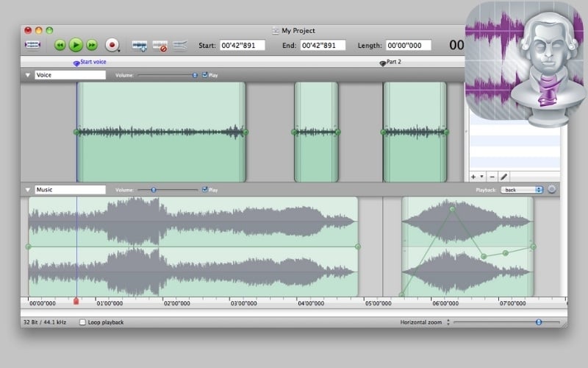588x368 pixels.
Task: Click the Start time field
Action: pos(243,46)
